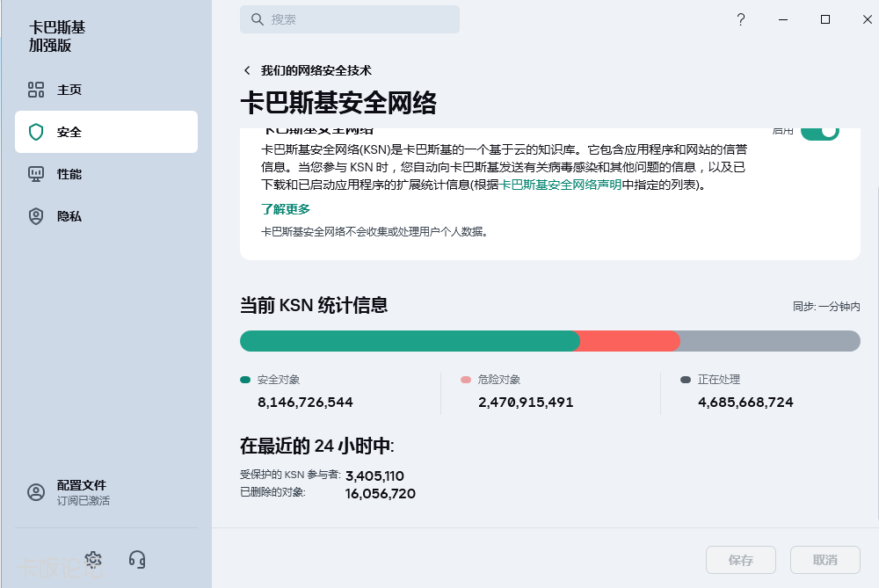Viewport: 879px width, 588px height.
Task: Click the question mark help icon
Action: 741,19
